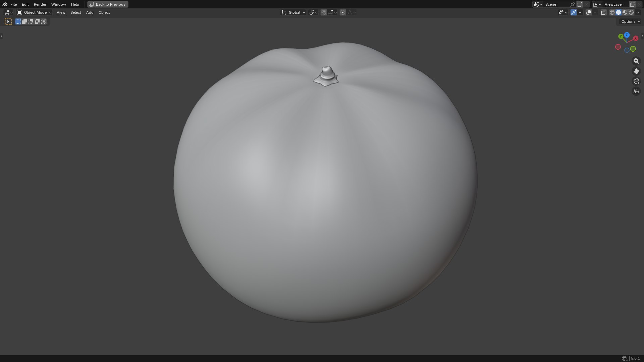Click the pin scene to workspace icon

tap(573, 4)
